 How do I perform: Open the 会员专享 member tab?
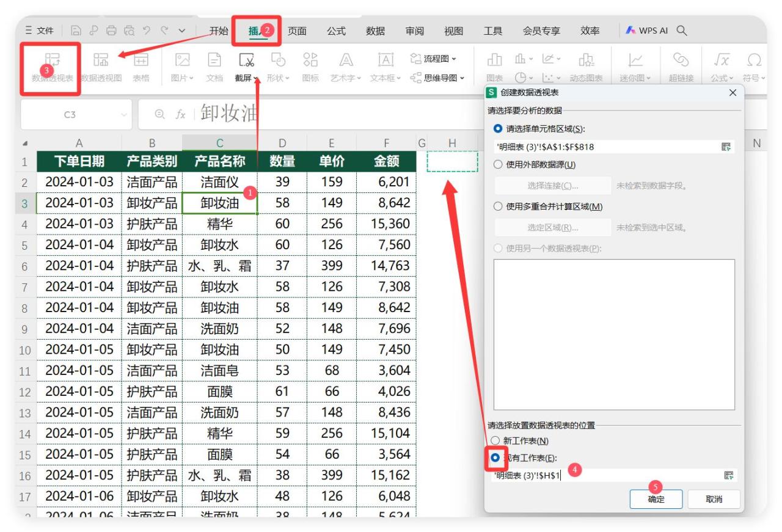(x=541, y=31)
